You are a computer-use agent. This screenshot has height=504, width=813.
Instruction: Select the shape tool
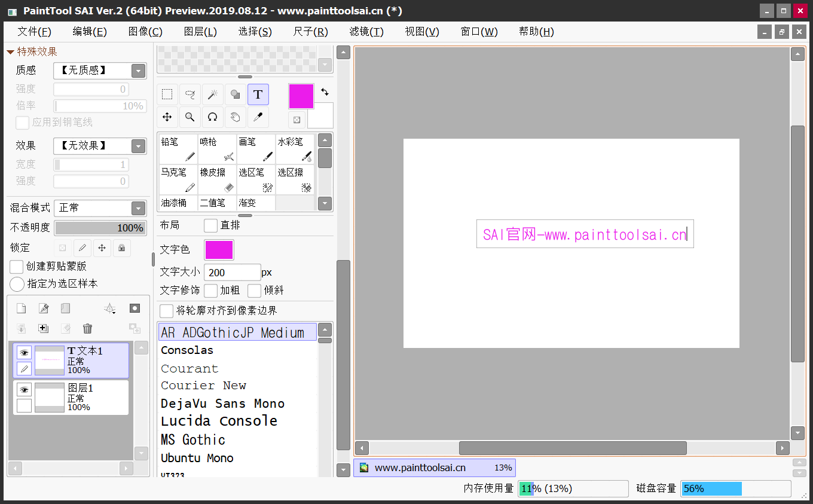(x=236, y=94)
